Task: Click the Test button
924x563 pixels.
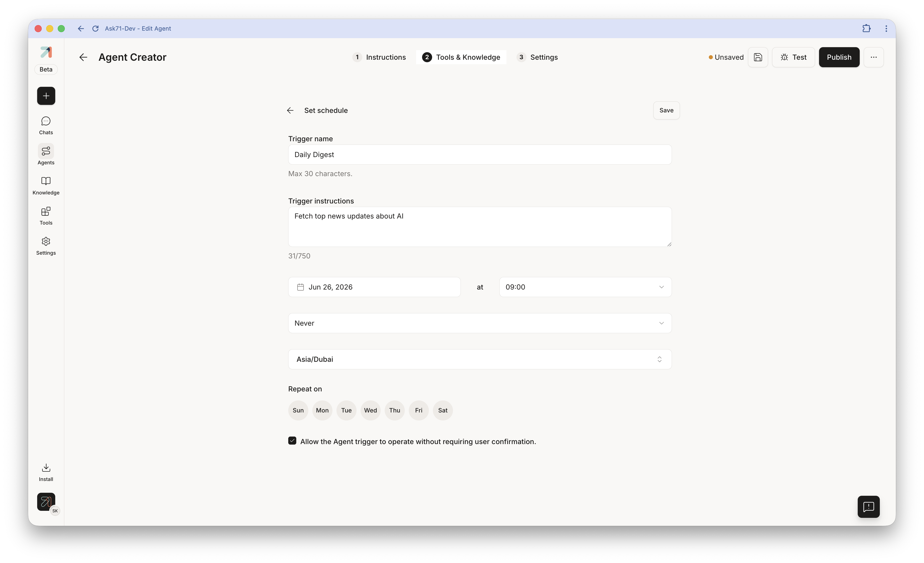Action: tap(793, 57)
